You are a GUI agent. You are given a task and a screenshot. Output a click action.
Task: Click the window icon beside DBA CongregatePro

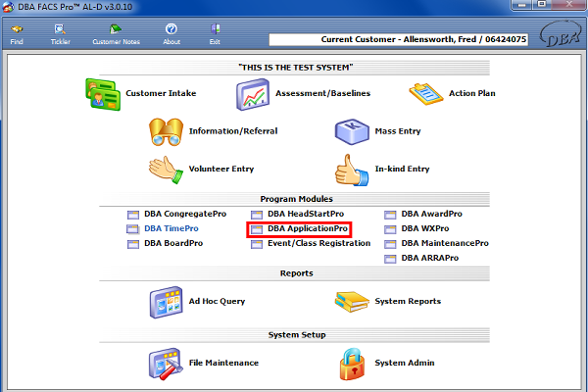click(133, 215)
